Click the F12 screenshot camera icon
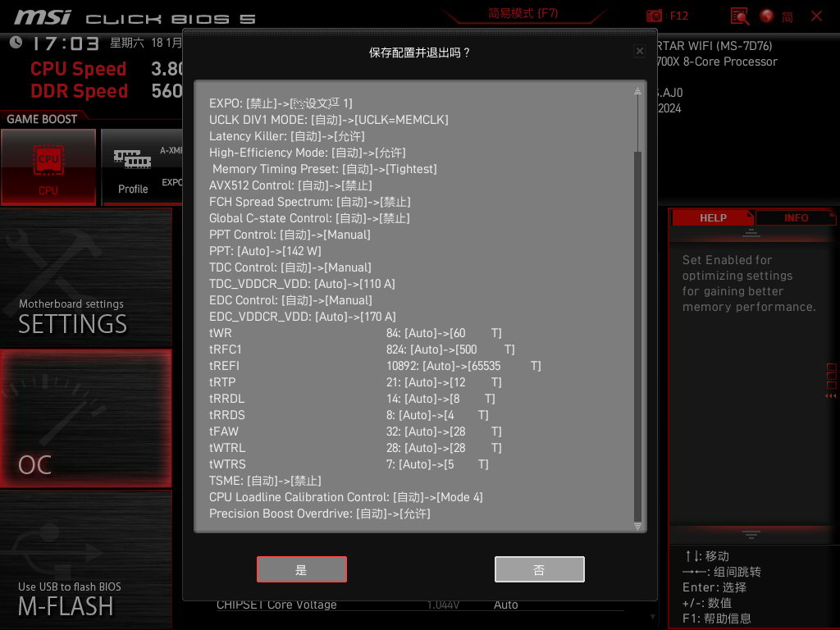Viewport: 840px width, 630px height. (x=654, y=16)
